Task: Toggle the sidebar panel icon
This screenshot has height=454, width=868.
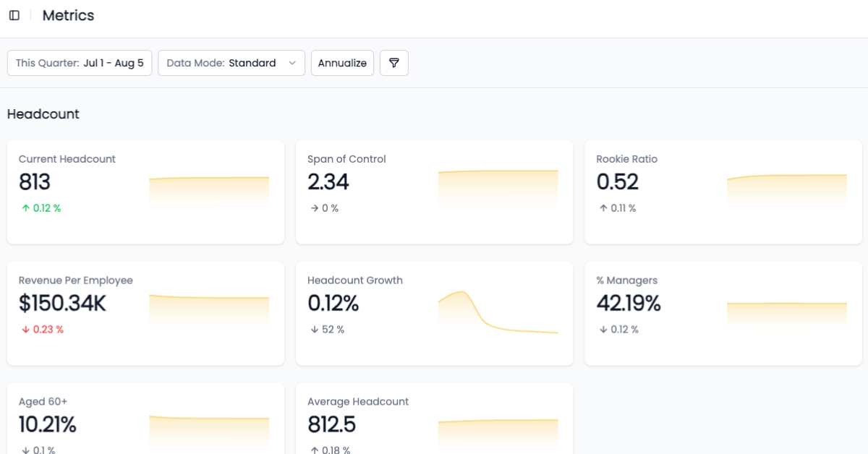Action: click(14, 15)
